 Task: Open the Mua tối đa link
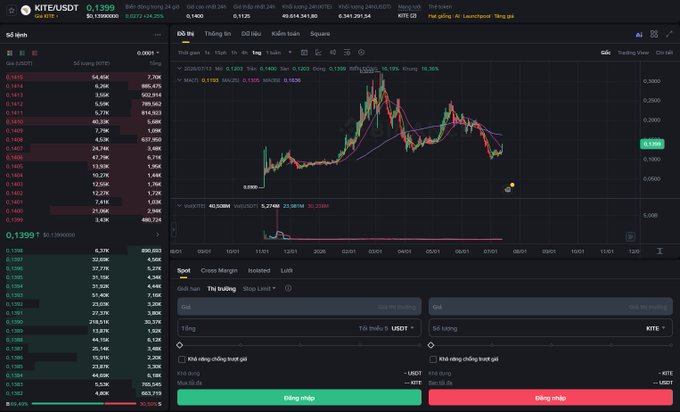pos(190,383)
